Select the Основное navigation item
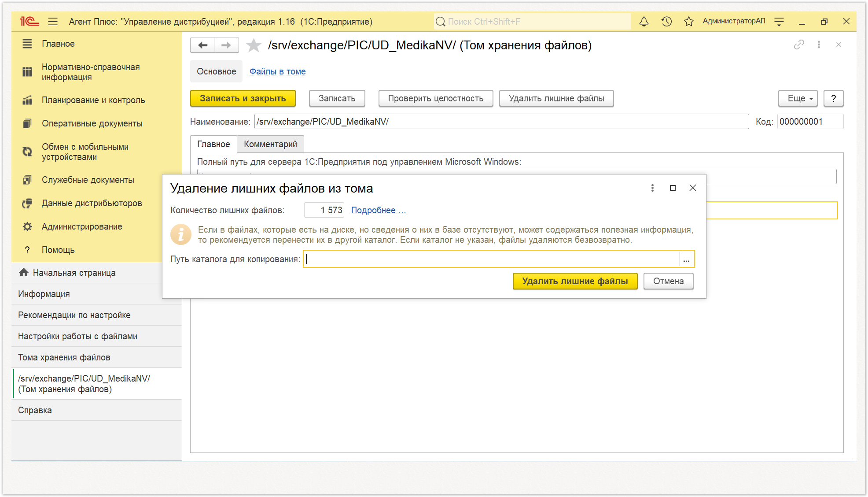The width and height of the screenshot is (868, 497). pos(216,71)
